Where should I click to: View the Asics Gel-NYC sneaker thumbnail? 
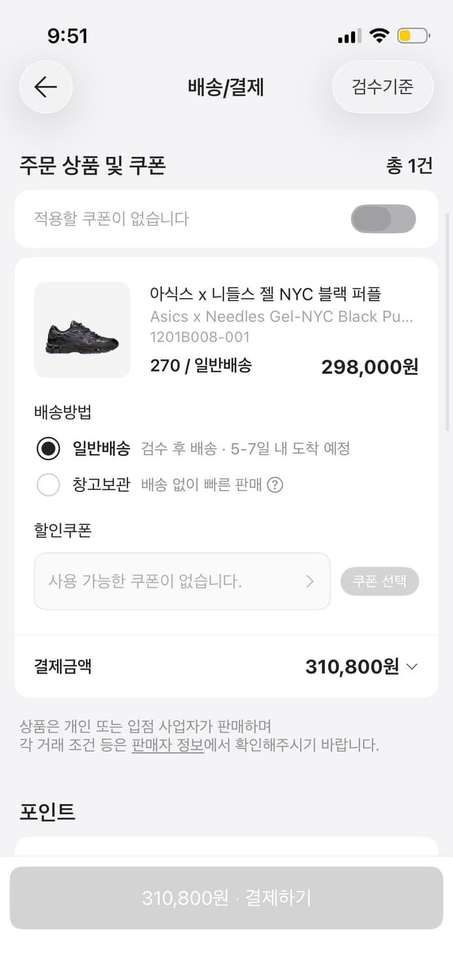tap(82, 329)
